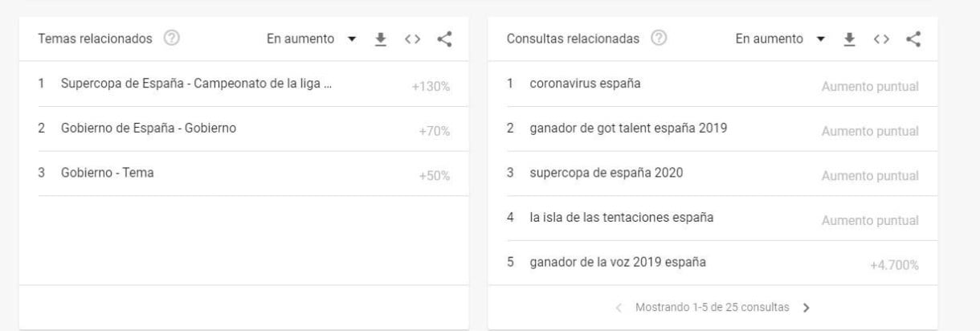The height and width of the screenshot is (331, 980).
Task: Open topic Gobierno - Tema
Action: 108,173
